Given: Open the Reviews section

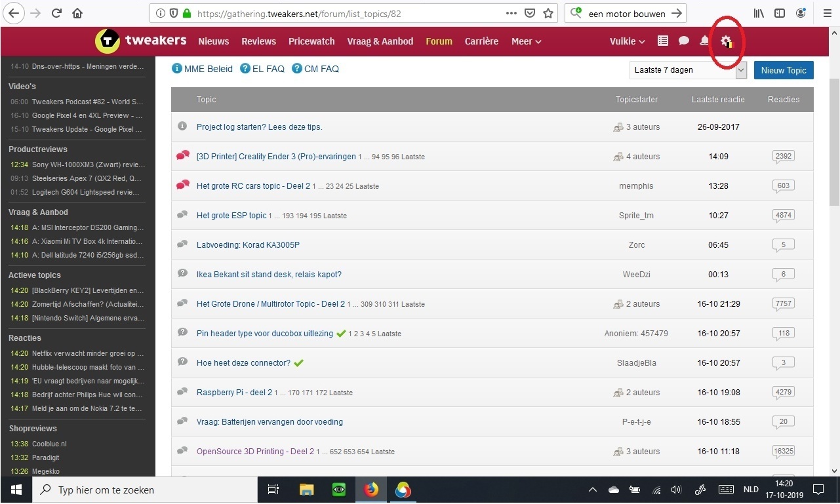Looking at the screenshot, I should [x=258, y=41].
